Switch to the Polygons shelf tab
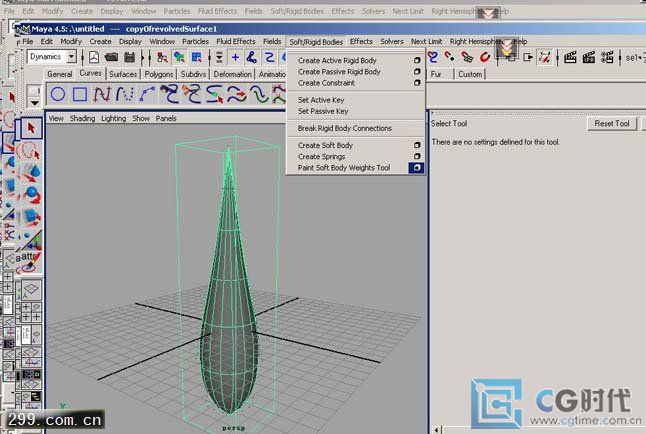The height and width of the screenshot is (434, 646). (x=159, y=74)
